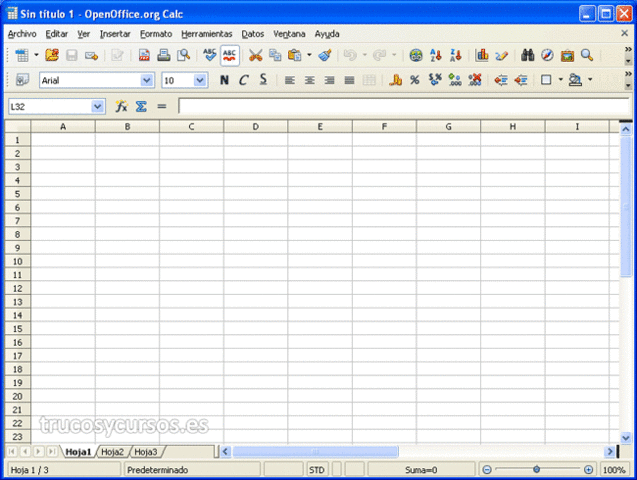Open the Navigator compass icon

click(548, 55)
